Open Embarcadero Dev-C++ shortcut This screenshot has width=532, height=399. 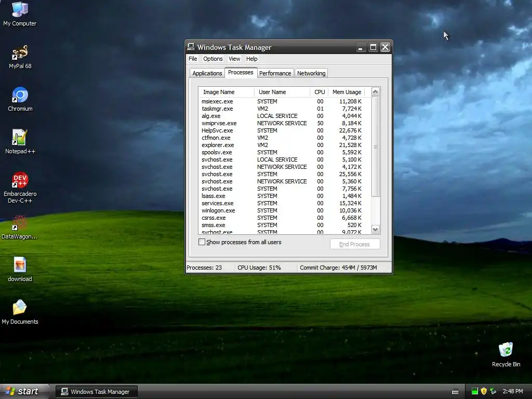coord(20,187)
